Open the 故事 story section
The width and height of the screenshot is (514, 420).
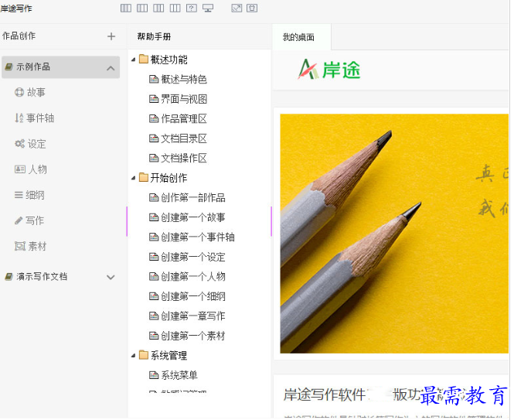click(36, 93)
